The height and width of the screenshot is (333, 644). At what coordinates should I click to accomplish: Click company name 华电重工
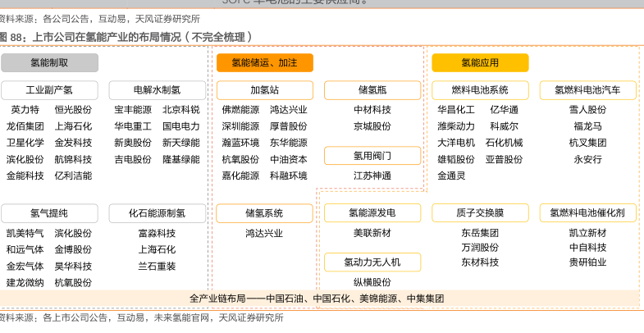point(133,126)
